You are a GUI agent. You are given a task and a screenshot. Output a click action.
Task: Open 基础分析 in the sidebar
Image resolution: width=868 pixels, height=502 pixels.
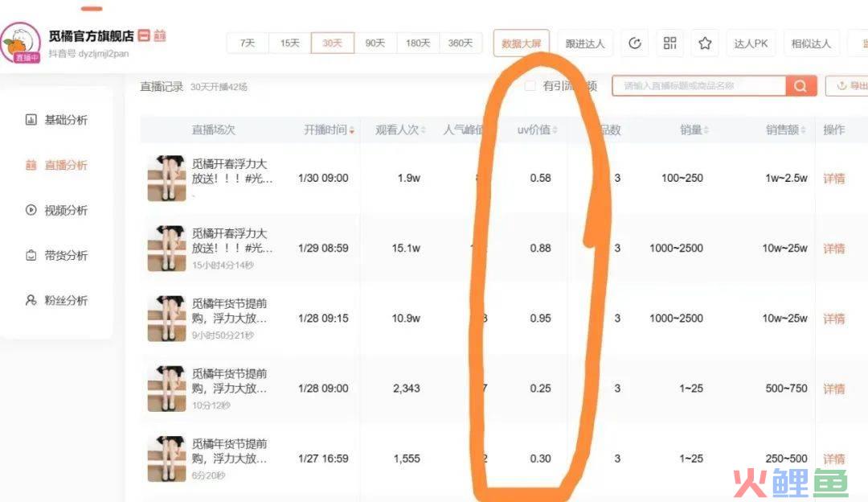[56, 120]
